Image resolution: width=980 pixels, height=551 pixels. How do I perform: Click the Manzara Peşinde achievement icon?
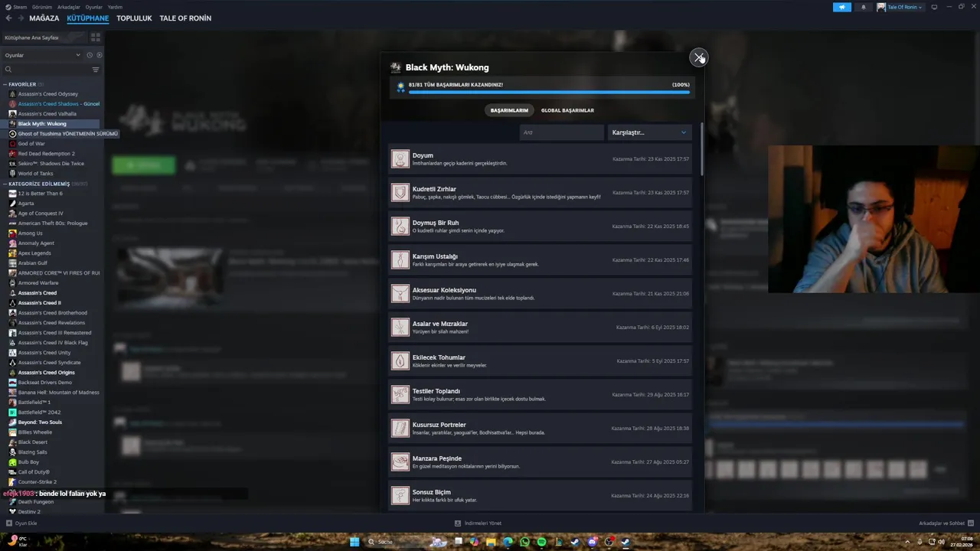tap(400, 461)
